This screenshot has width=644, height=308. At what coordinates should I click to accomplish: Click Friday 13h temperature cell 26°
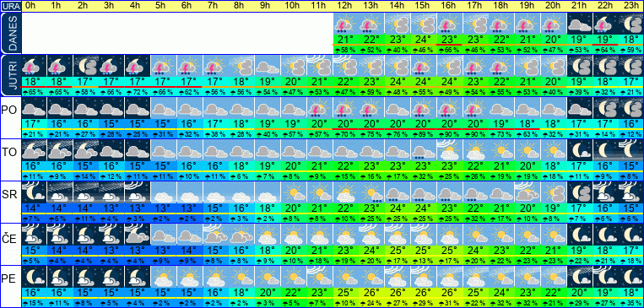(x=371, y=293)
